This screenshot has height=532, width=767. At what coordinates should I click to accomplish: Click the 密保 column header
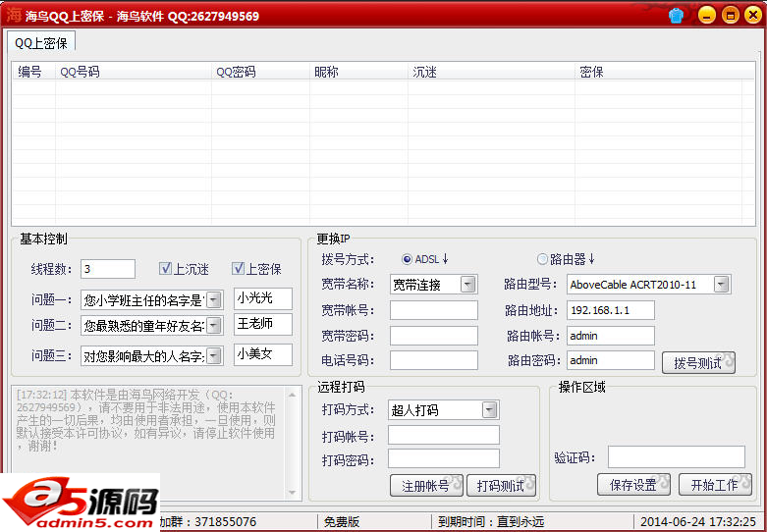pyautogui.click(x=658, y=73)
